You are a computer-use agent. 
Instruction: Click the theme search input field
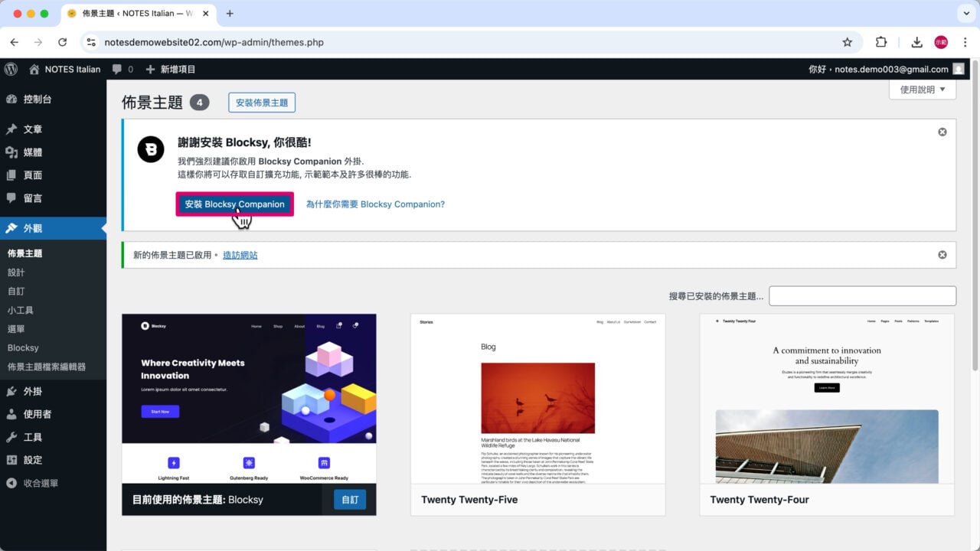pos(862,295)
